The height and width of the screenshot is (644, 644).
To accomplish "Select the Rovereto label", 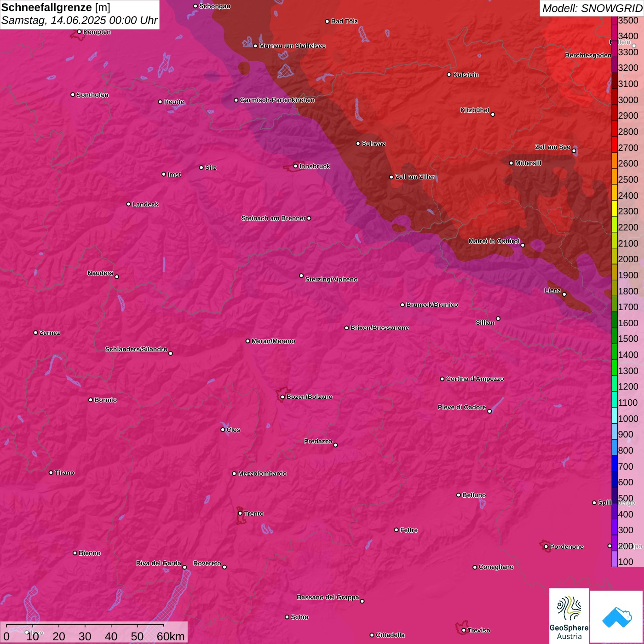I will click(x=207, y=563).
